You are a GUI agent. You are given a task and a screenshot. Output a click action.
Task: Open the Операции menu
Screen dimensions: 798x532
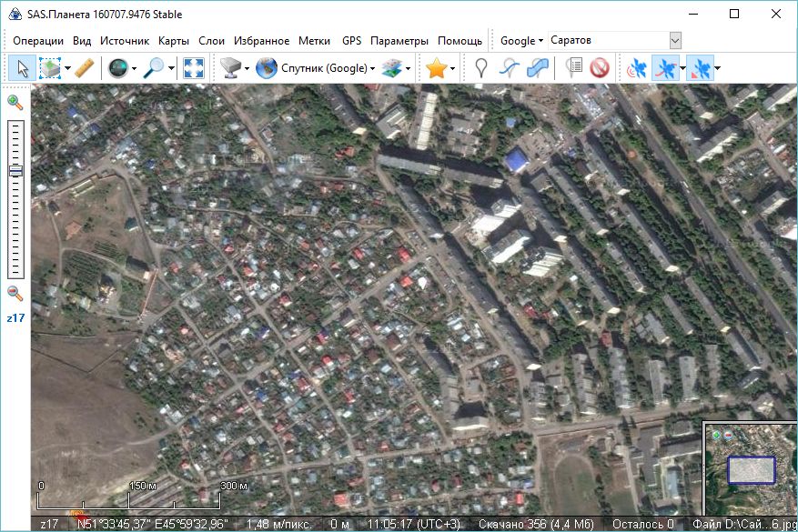(38, 41)
